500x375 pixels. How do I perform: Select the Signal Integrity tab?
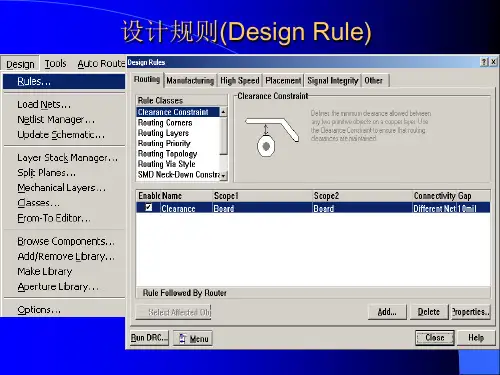tap(333, 81)
